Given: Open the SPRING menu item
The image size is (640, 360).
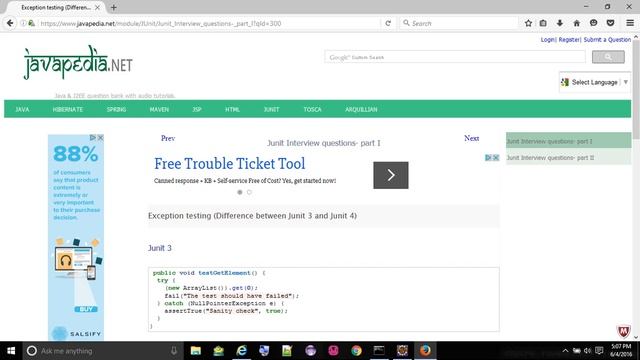Looking at the screenshot, I should pyautogui.click(x=116, y=109).
